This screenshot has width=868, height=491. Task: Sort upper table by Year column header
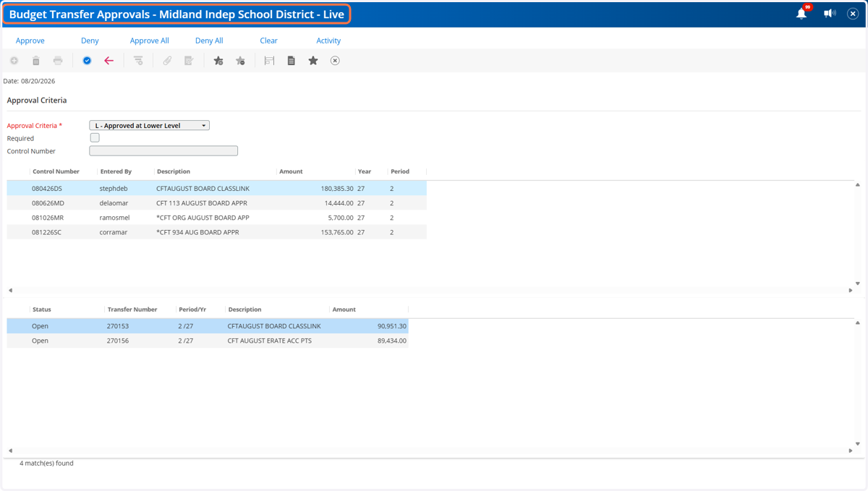[365, 171]
